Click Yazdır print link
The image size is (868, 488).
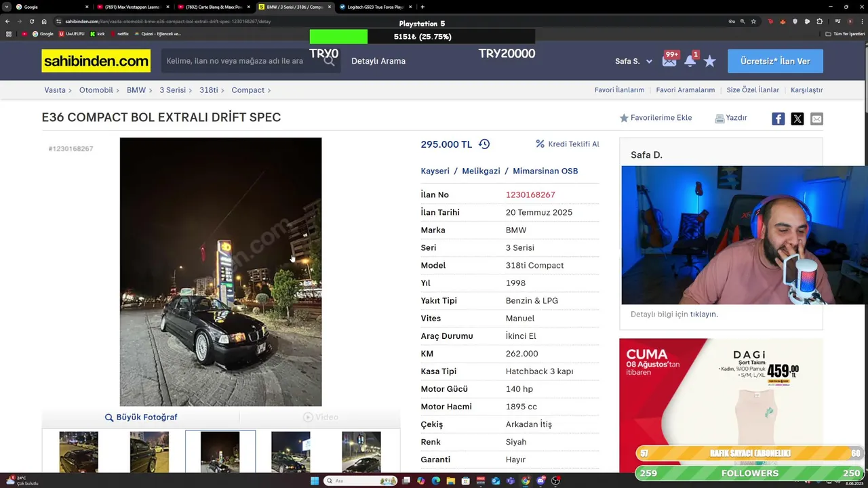coord(731,118)
